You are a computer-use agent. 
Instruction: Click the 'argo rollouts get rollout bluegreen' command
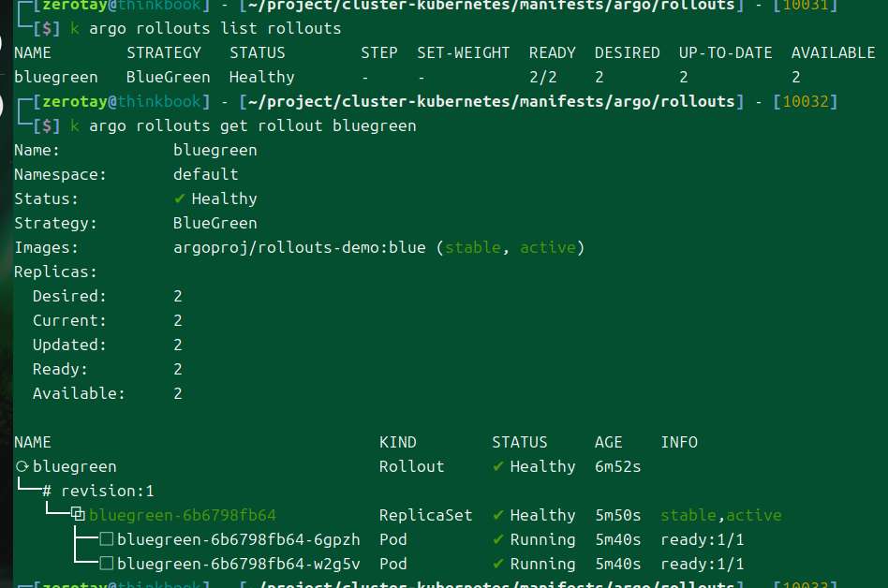(253, 125)
